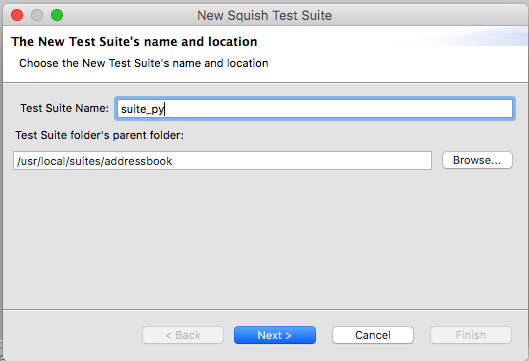Click the parent folder path field
The image size is (529, 361).
222,161
